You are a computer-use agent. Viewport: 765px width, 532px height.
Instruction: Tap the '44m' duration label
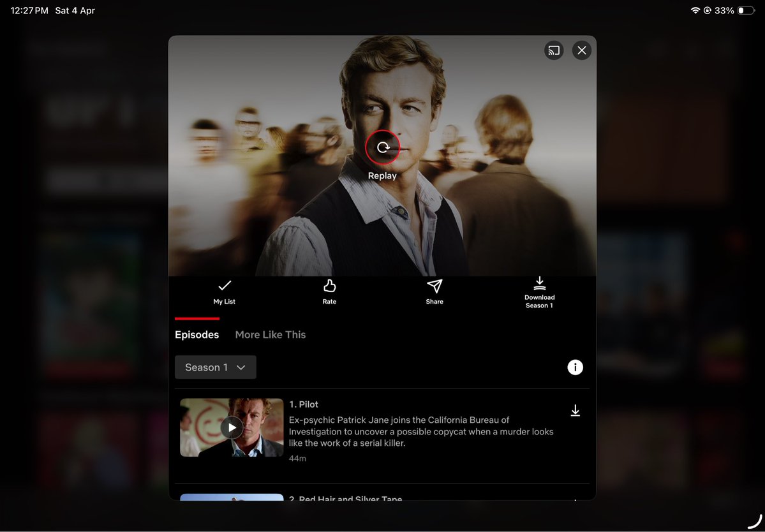tap(297, 459)
